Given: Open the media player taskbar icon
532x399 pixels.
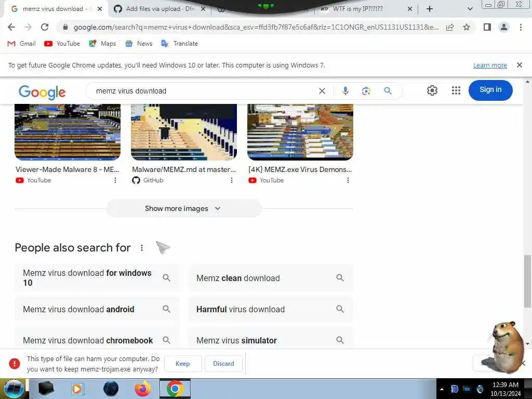Looking at the screenshot, I should [77, 389].
